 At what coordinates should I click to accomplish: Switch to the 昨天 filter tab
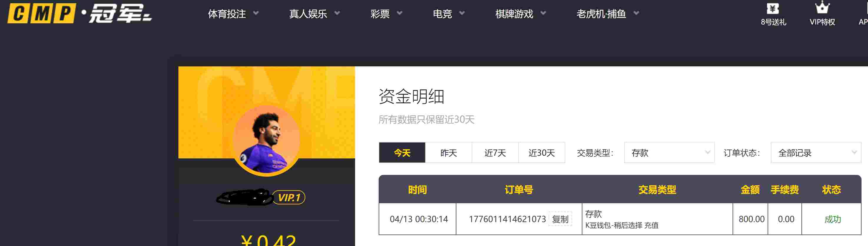pyautogui.click(x=448, y=153)
